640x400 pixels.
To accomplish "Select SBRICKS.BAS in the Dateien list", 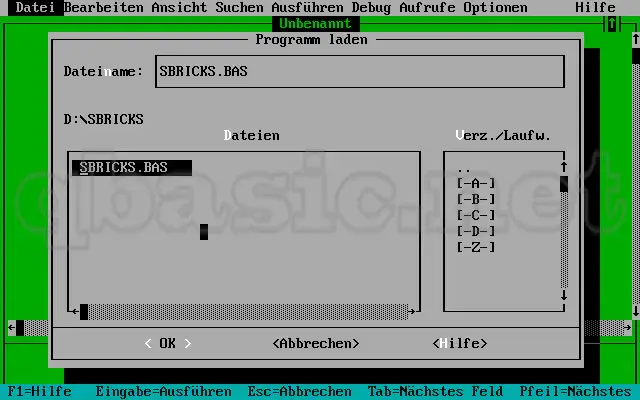I will click(132, 167).
